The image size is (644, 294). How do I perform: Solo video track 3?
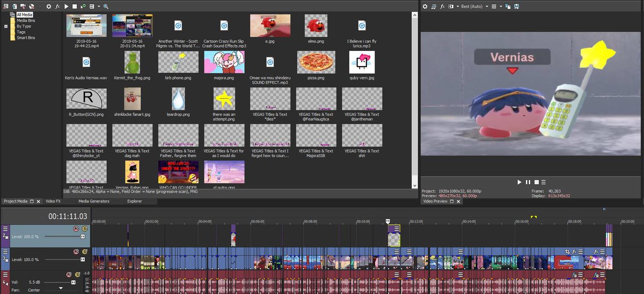pyautogui.click(x=85, y=252)
